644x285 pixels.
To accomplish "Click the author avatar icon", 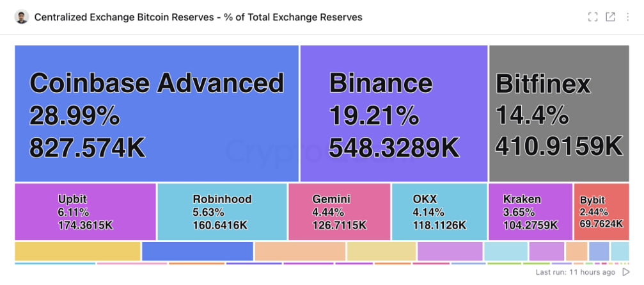I will tap(22, 17).
